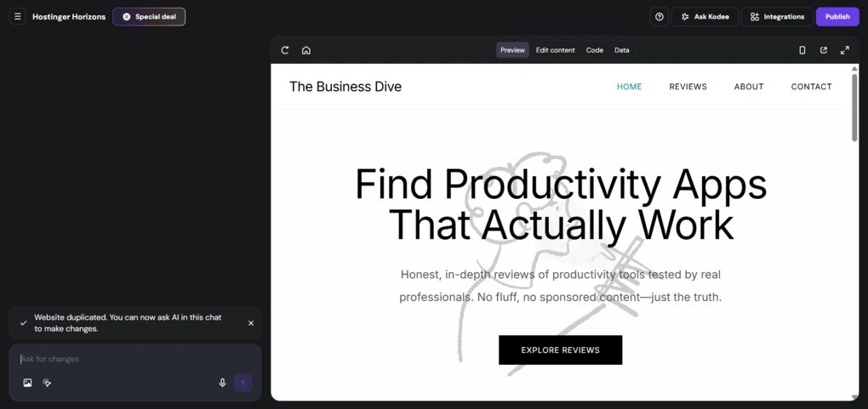Viewport: 868px width, 409px height.
Task: Open the Integrations panel
Action: [x=777, y=16]
